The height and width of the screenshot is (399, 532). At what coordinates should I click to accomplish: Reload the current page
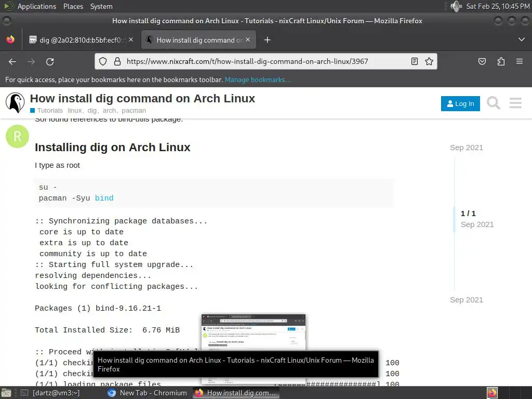50,62
